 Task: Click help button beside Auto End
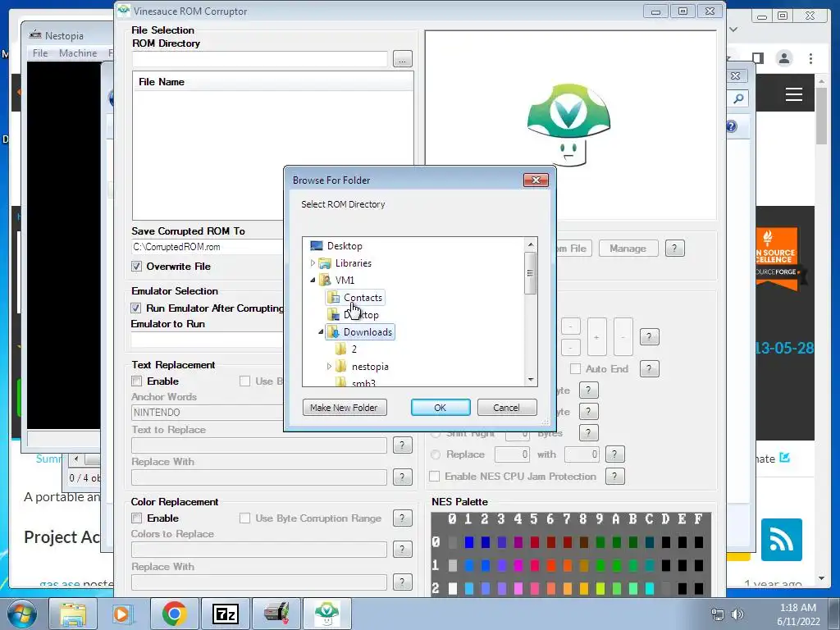coord(650,368)
